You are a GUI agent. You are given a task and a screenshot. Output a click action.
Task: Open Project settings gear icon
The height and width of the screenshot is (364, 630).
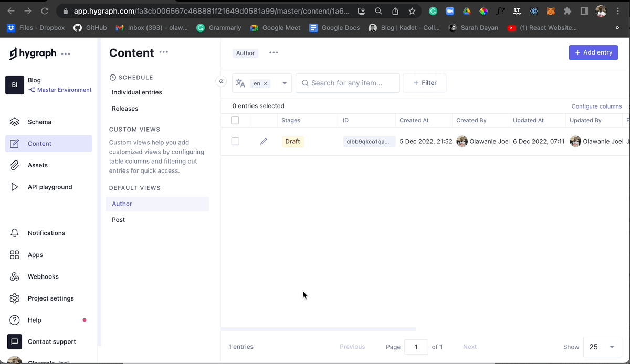(x=15, y=298)
